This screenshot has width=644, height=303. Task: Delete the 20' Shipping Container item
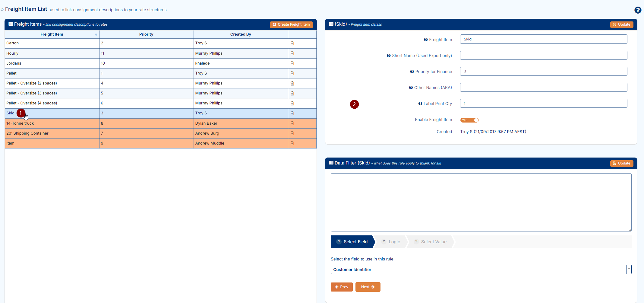click(x=292, y=133)
